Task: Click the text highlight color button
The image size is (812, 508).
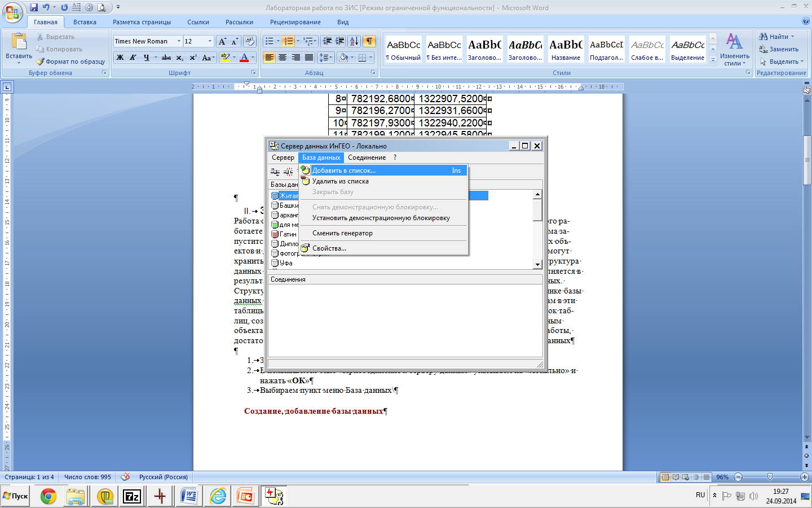Action: point(226,58)
